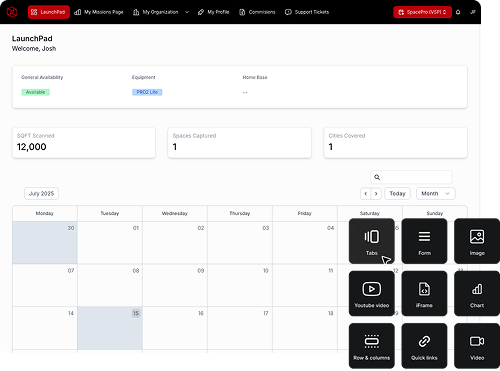Open the JF user avatar menu
The width and height of the screenshot is (500, 371).
point(473,12)
